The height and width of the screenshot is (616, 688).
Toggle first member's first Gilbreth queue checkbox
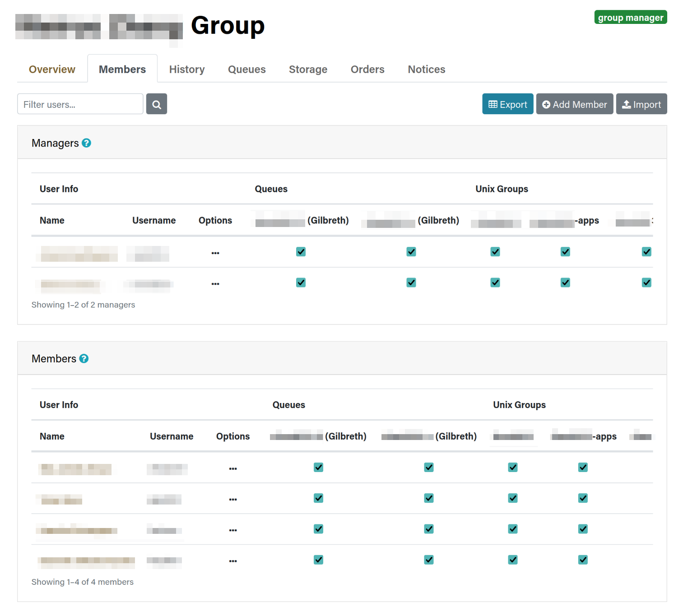[x=319, y=468]
